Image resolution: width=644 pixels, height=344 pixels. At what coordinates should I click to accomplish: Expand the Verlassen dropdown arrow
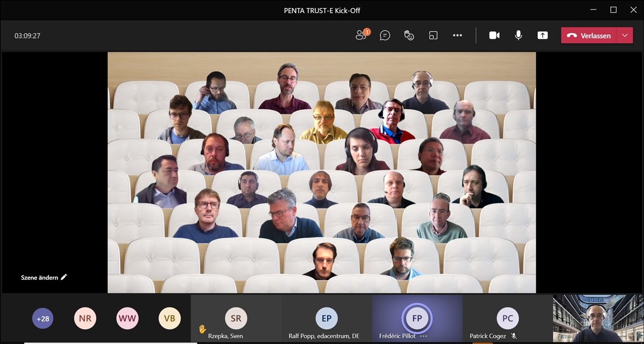click(x=625, y=35)
